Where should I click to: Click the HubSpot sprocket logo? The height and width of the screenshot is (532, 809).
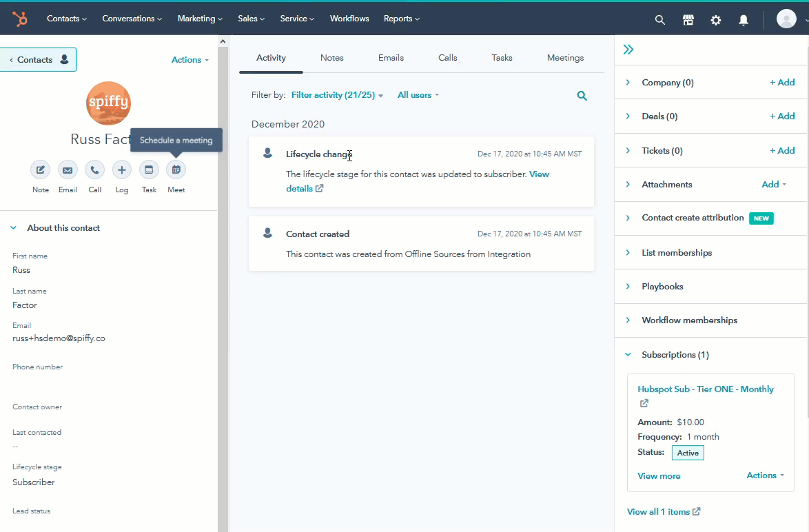(20, 19)
